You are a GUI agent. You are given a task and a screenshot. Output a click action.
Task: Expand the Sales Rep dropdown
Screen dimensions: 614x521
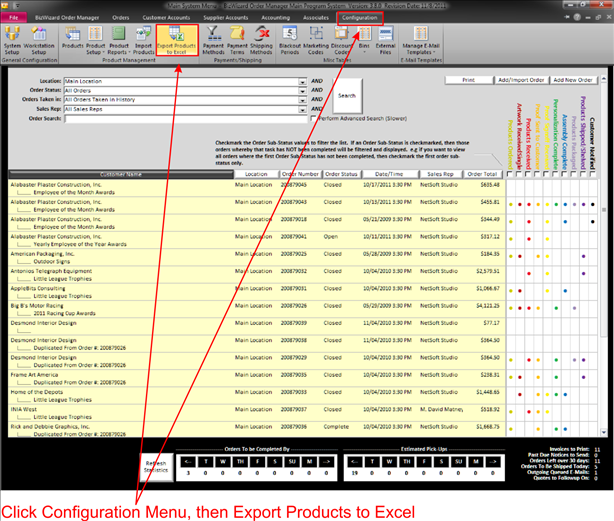pos(302,109)
